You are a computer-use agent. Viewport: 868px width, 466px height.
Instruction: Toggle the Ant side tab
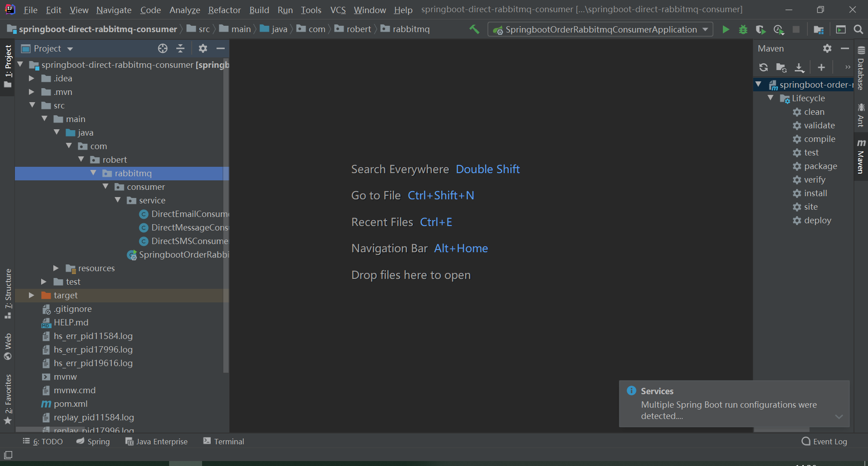[861, 115]
